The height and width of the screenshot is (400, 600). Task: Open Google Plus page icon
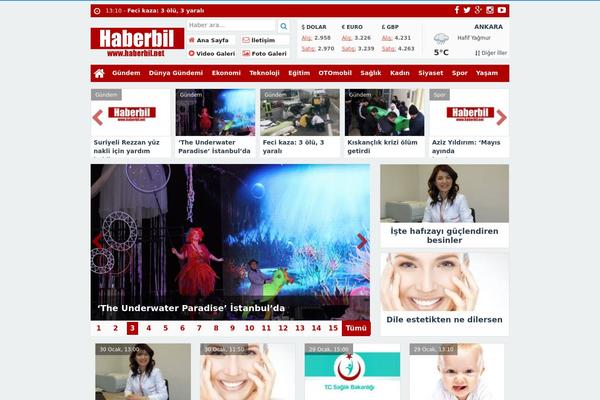[x=478, y=10]
